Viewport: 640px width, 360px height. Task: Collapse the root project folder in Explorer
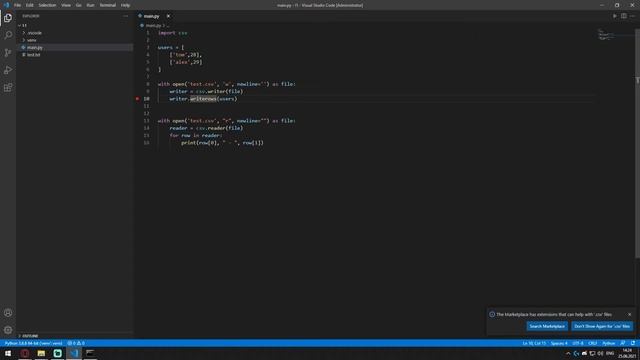point(20,25)
